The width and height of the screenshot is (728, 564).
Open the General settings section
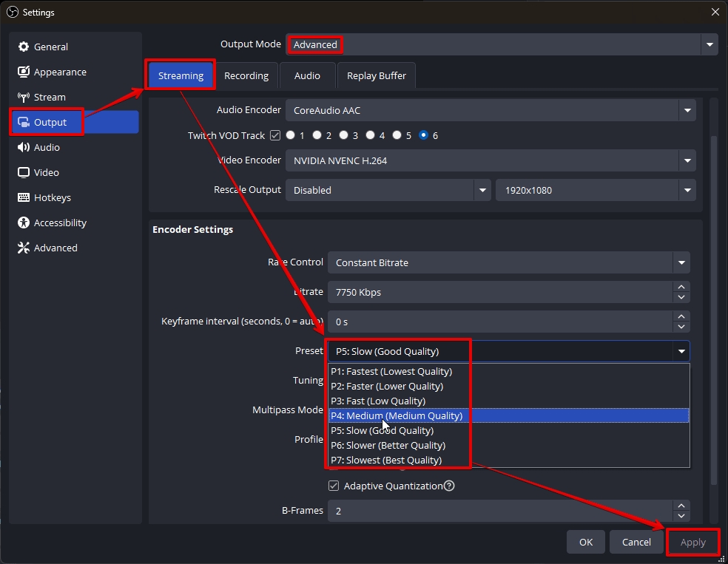point(74,47)
